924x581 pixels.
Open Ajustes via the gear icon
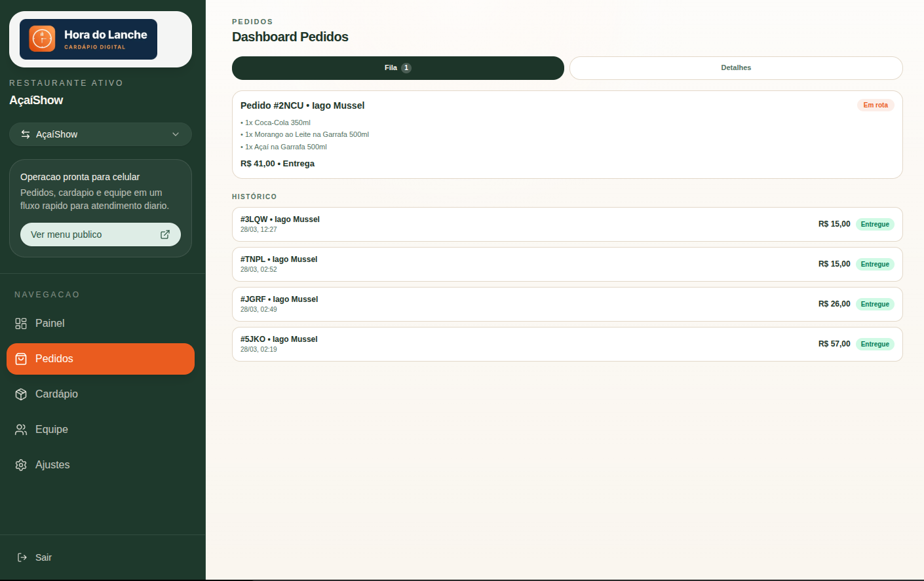pyautogui.click(x=20, y=464)
